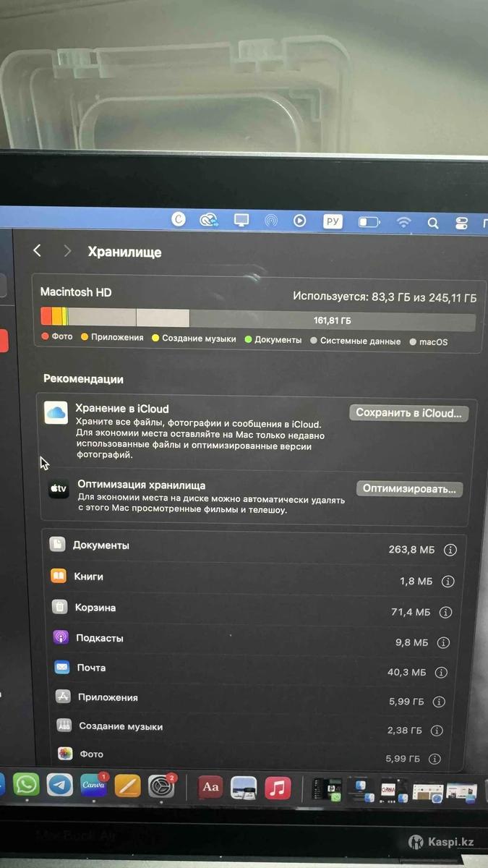
Task: Click the storage usage bar free space
Action: click(332, 320)
